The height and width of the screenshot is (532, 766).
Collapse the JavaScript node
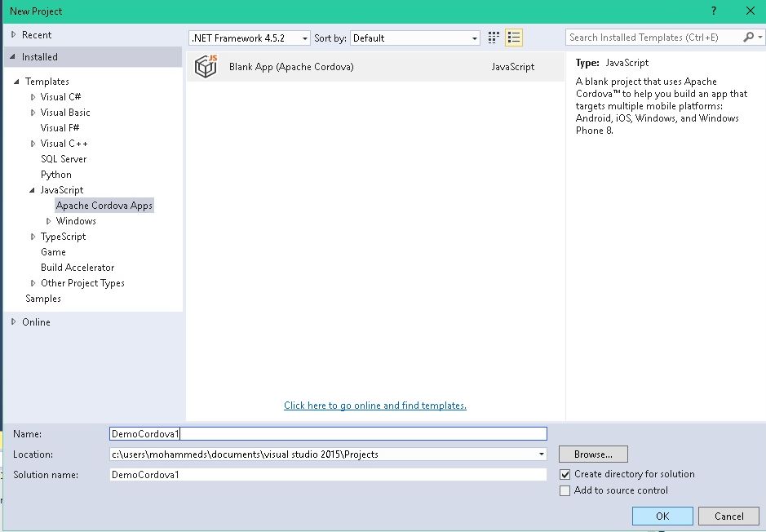33,190
